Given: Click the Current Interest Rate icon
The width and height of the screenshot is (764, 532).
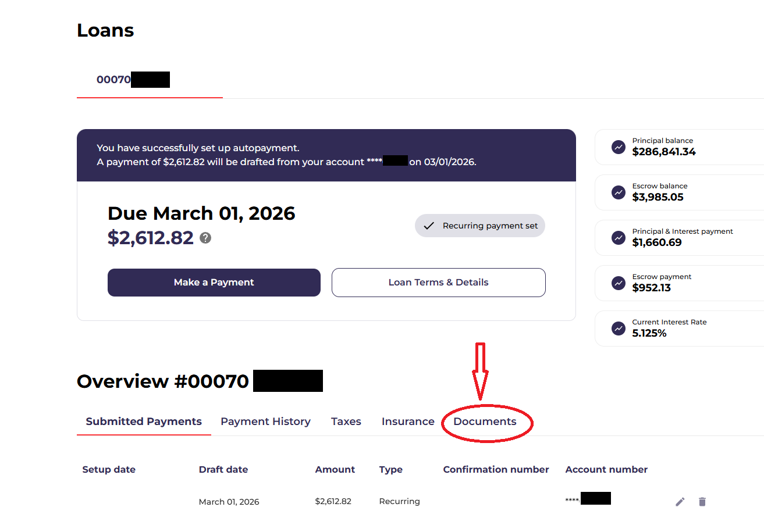Looking at the screenshot, I should [x=619, y=329].
